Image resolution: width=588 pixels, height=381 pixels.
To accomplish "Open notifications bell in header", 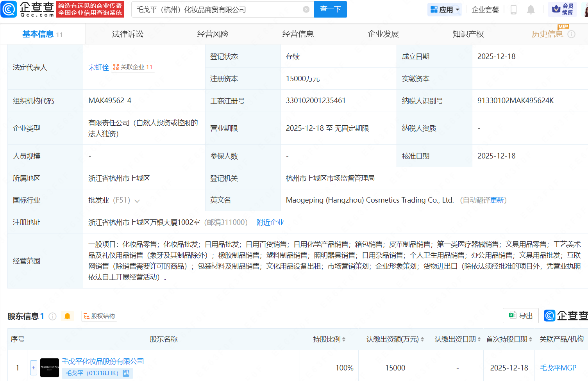I will pyautogui.click(x=531, y=9).
